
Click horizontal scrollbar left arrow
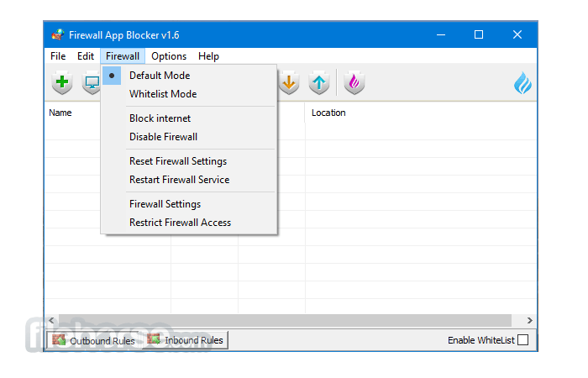(x=52, y=320)
